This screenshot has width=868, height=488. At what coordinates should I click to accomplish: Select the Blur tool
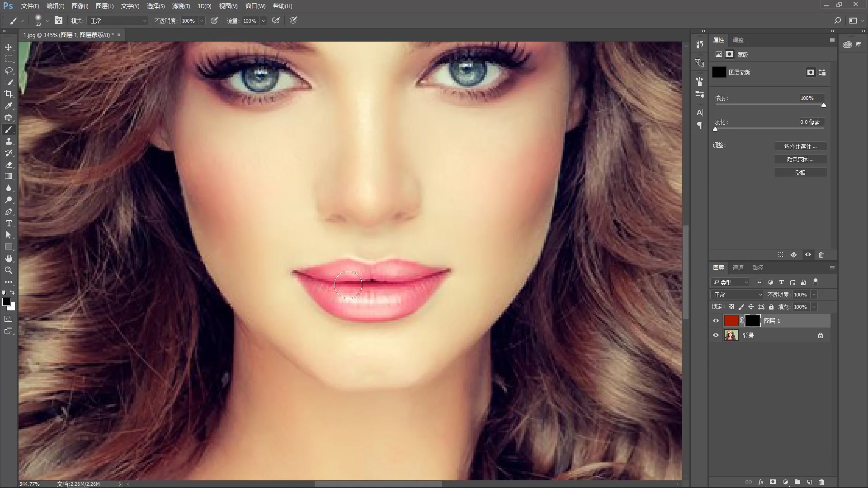[x=9, y=188]
